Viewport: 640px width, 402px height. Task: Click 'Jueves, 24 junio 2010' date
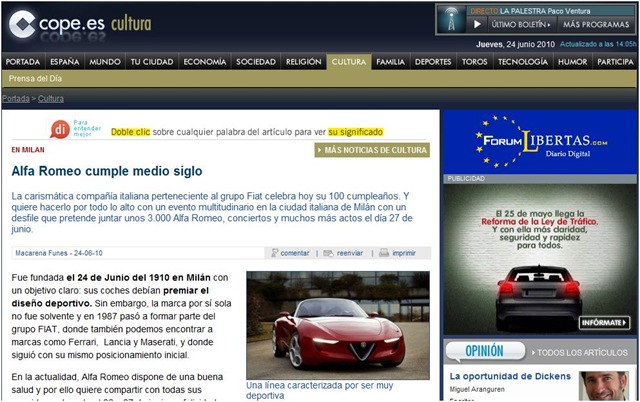pos(515,44)
